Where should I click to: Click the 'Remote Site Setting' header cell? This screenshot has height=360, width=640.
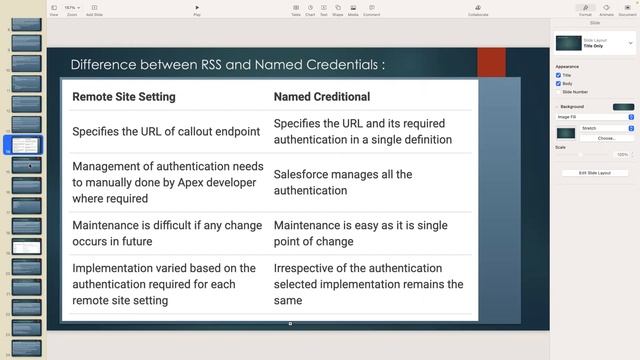[x=124, y=97]
